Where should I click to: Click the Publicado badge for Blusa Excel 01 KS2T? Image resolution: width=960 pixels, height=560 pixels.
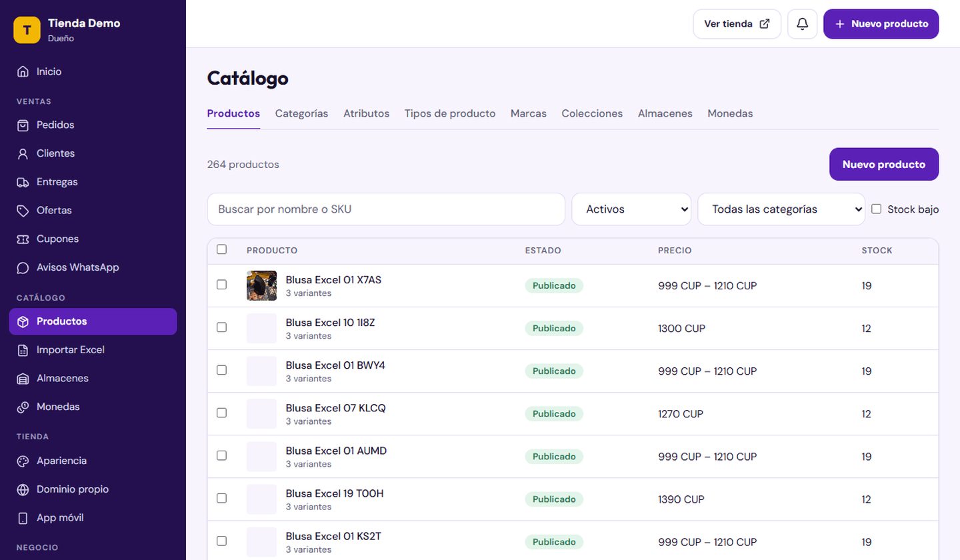[x=554, y=542]
